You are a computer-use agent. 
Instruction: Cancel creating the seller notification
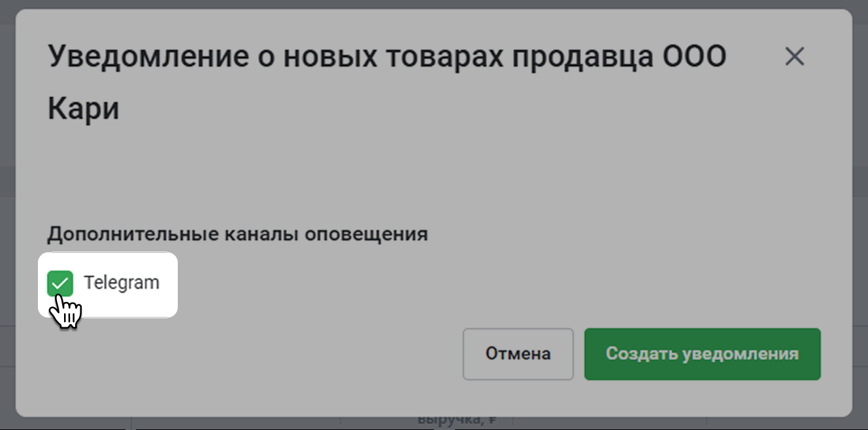pyautogui.click(x=518, y=354)
